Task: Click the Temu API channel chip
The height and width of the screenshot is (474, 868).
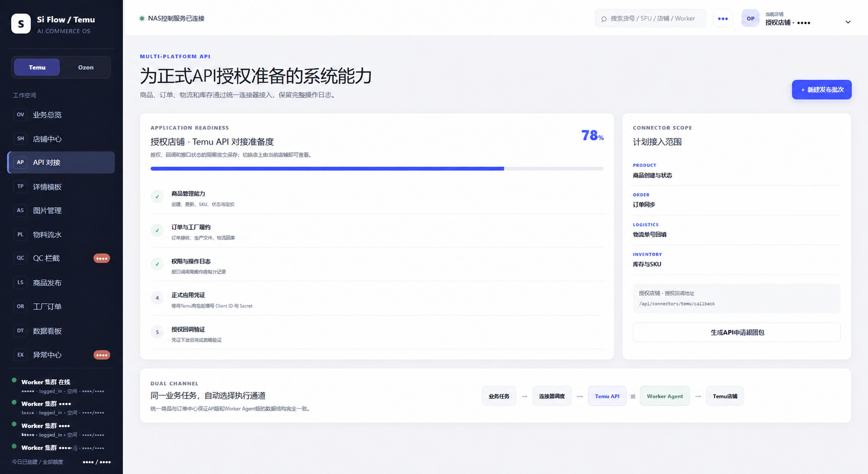Action: pyautogui.click(x=607, y=396)
